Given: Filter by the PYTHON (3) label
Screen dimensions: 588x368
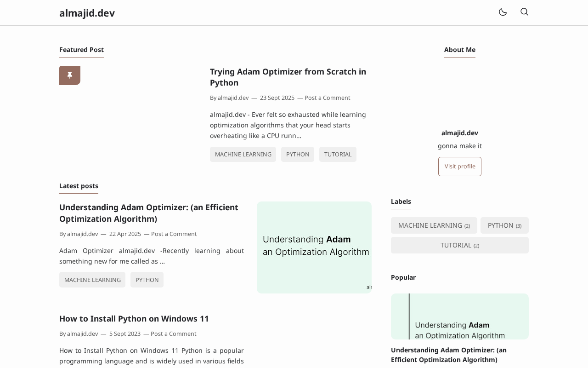Looking at the screenshot, I should click(504, 225).
